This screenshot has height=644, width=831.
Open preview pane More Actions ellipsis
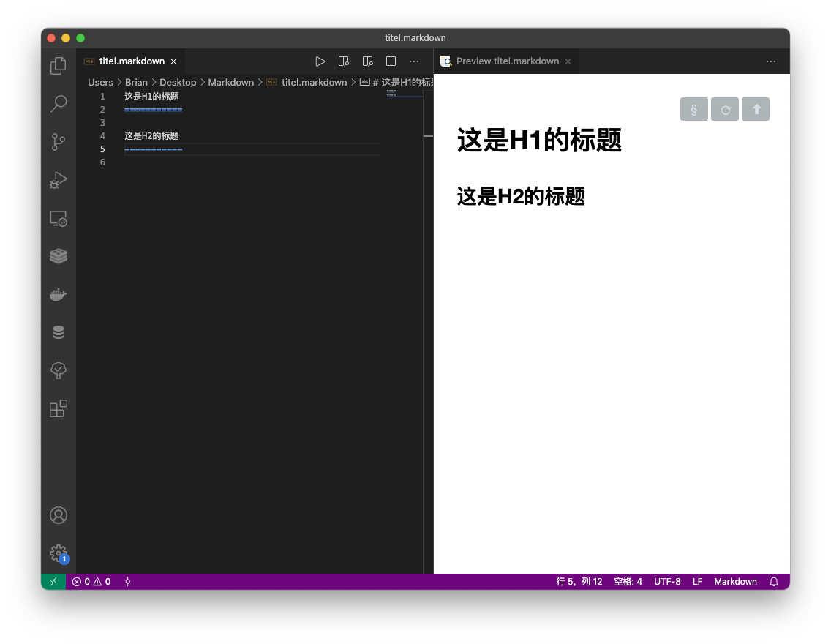tap(770, 61)
